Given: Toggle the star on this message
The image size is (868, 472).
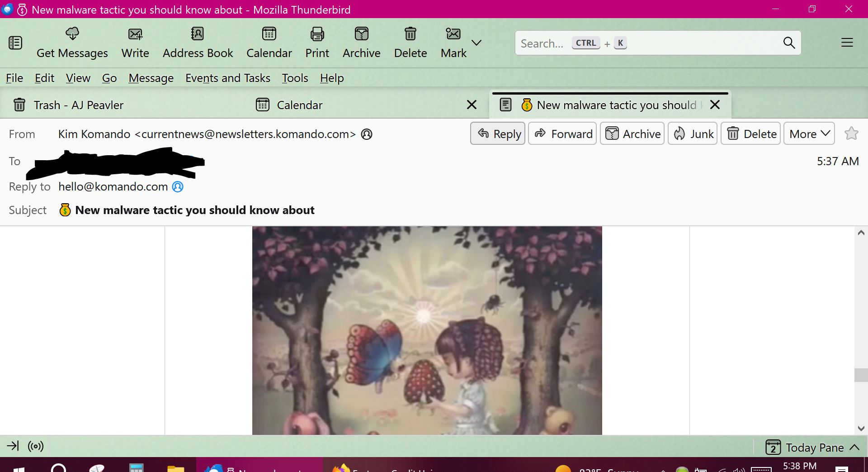Looking at the screenshot, I should click(x=851, y=133).
